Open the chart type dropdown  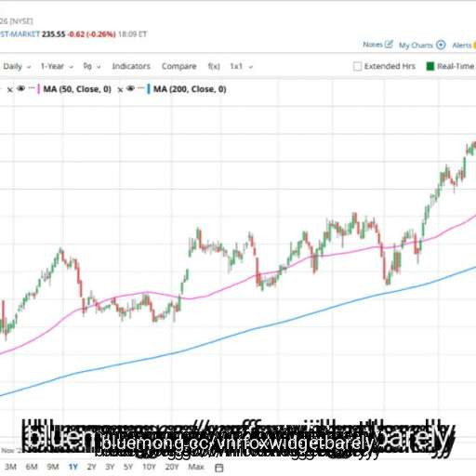pyautogui.click(x=92, y=66)
